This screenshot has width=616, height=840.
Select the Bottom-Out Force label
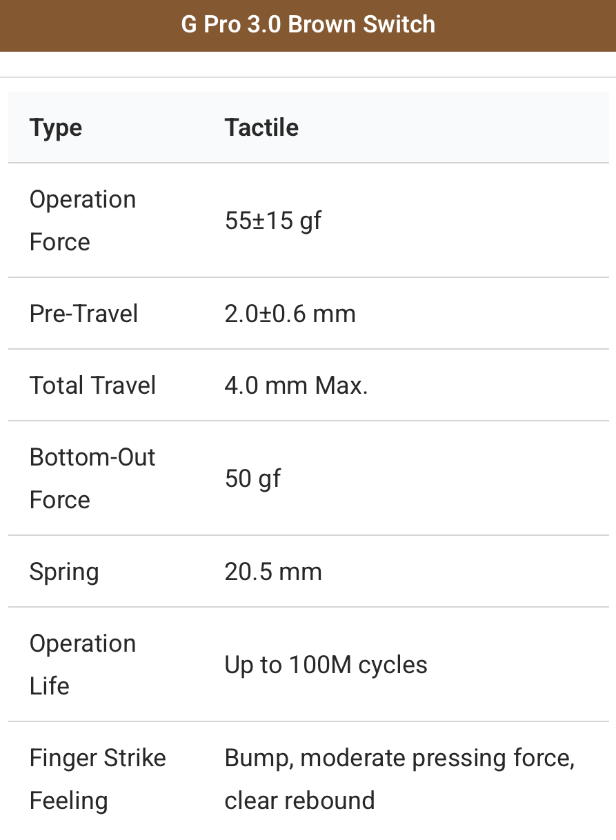coord(92,479)
